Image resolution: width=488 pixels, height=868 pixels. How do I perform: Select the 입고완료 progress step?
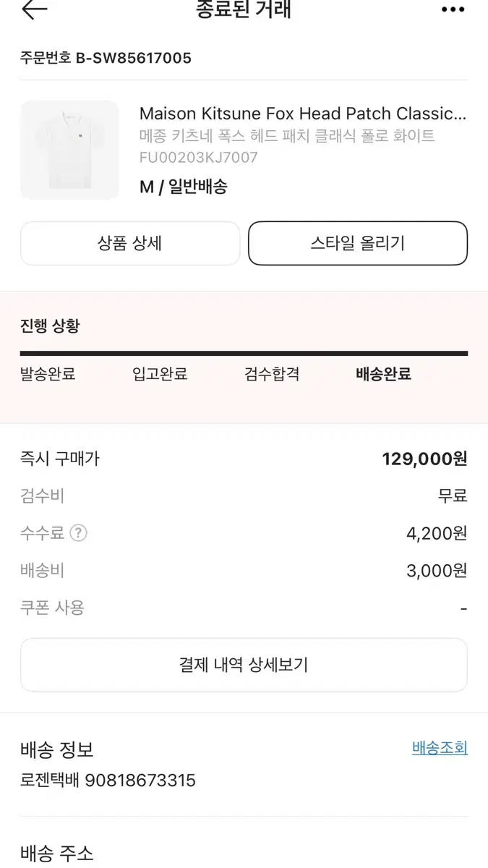(160, 374)
